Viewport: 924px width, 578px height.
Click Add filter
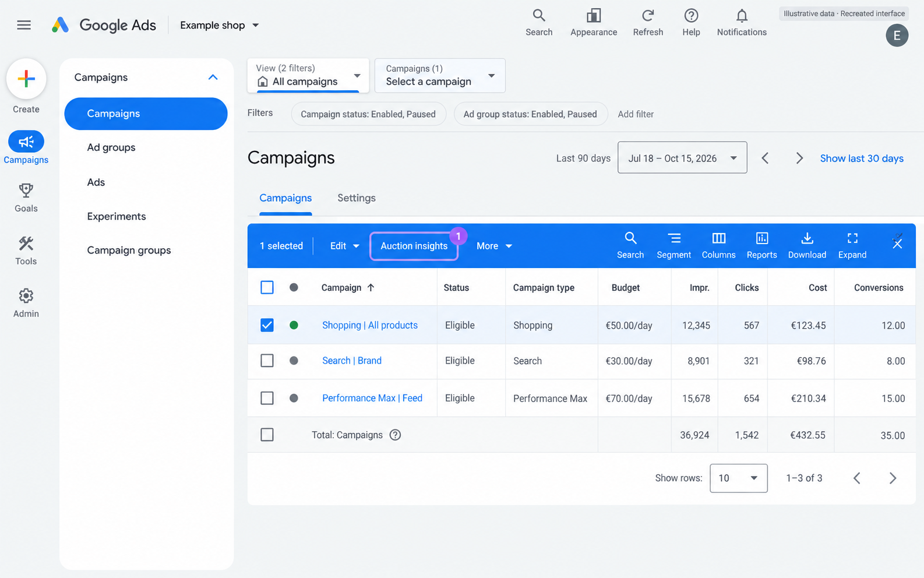point(636,114)
